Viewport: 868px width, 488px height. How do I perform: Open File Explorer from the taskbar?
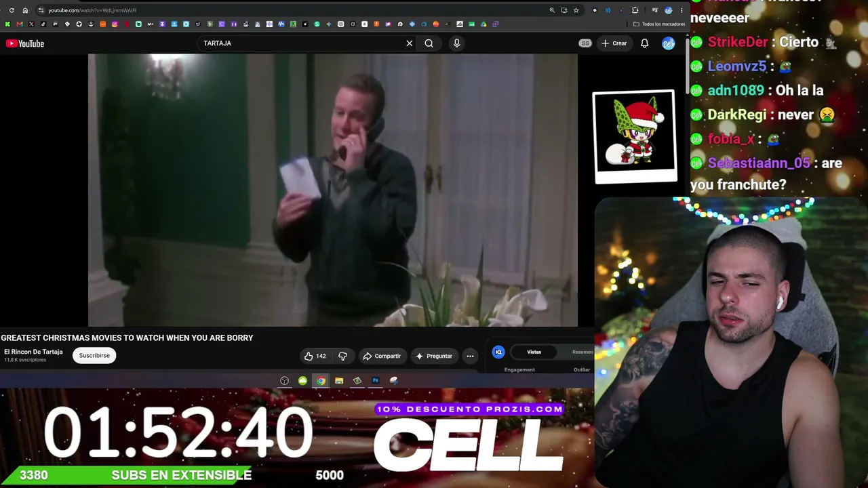339,381
